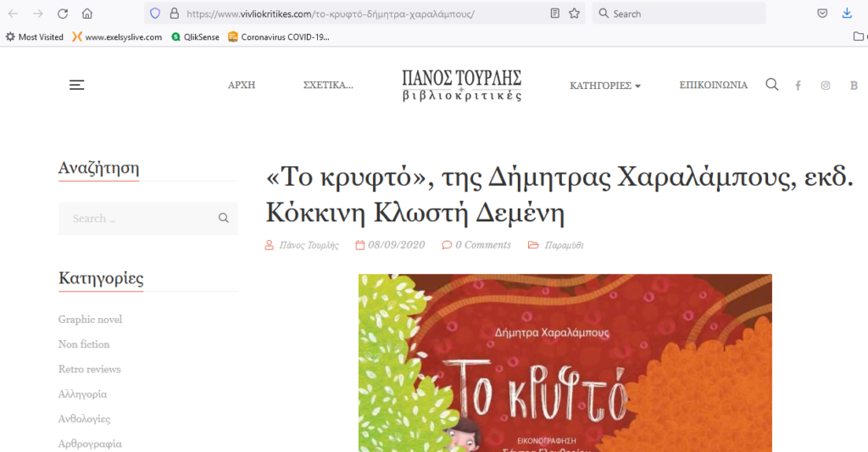Open the browser home page
868x452 pixels.
click(87, 14)
